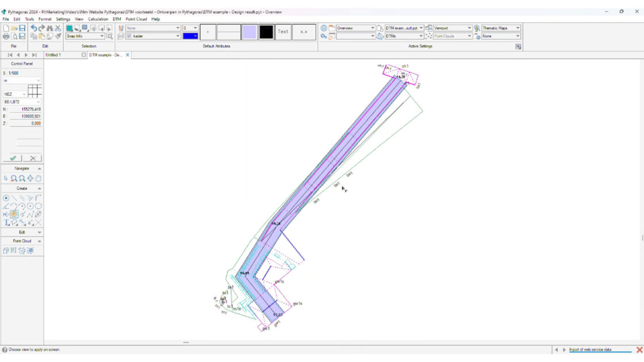The height and width of the screenshot is (362, 644).
Task: Expand the Edit section in Control Panel
Action: [40, 232]
